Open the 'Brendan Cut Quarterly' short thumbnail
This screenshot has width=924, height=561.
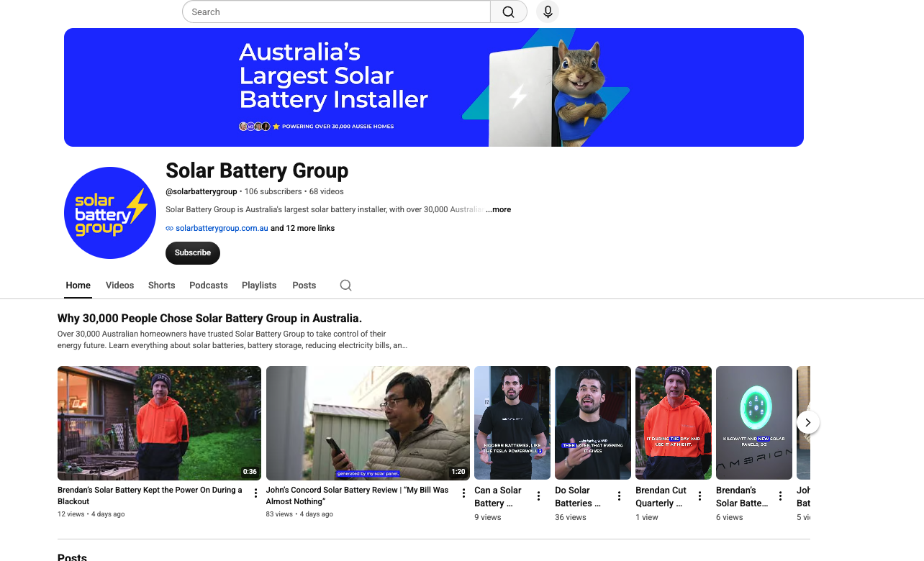click(x=674, y=423)
